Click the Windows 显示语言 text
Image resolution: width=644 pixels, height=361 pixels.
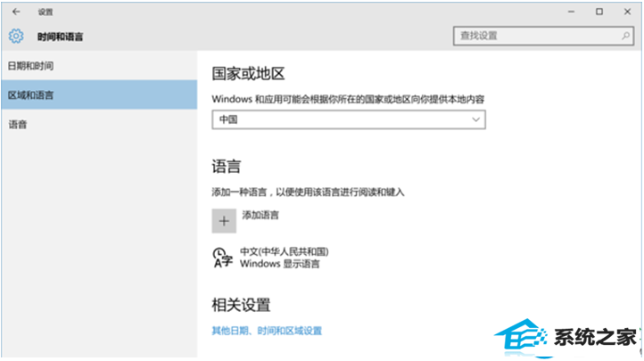click(x=280, y=264)
